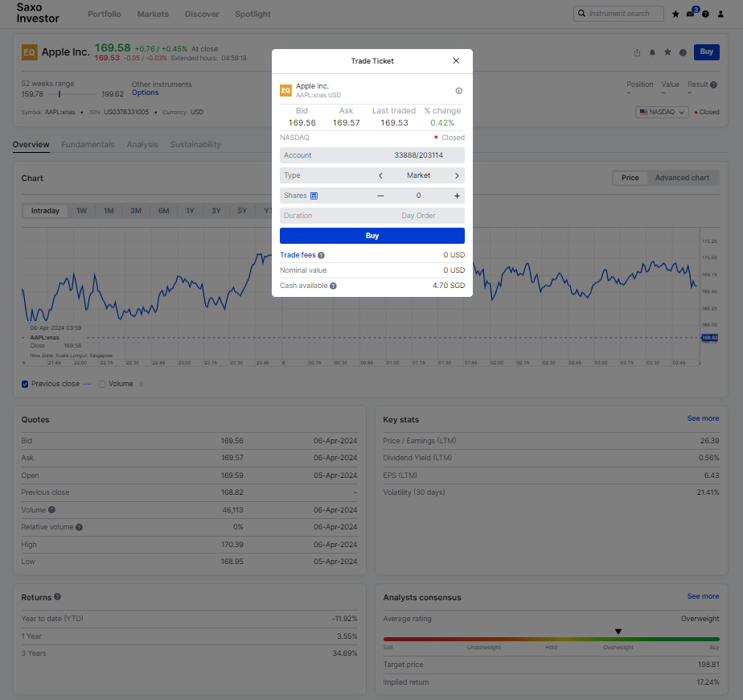The height and width of the screenshot is (700, 743).
Task: Open the user profile icon
Action: 720,14
